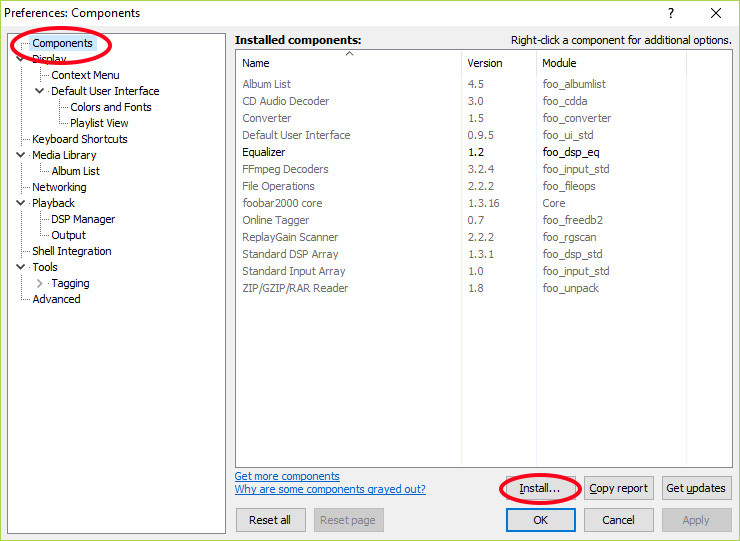
Task: Click the help question mark button
Action: pos(671,13)
